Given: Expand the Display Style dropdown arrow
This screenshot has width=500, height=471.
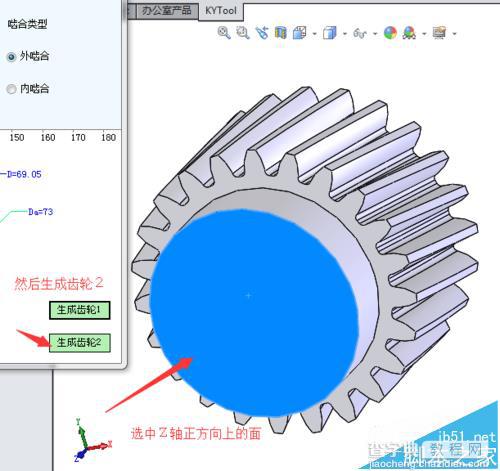Looking at the screenshot, I should tap(345, 33).
